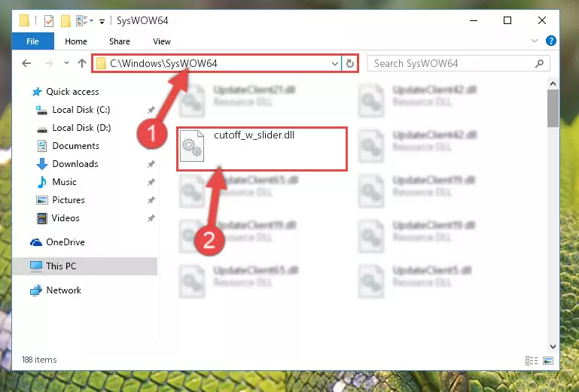Click the Forward navigation arrow
The width and height of the screenshot is (579, 392).
[x=49, y=63]
